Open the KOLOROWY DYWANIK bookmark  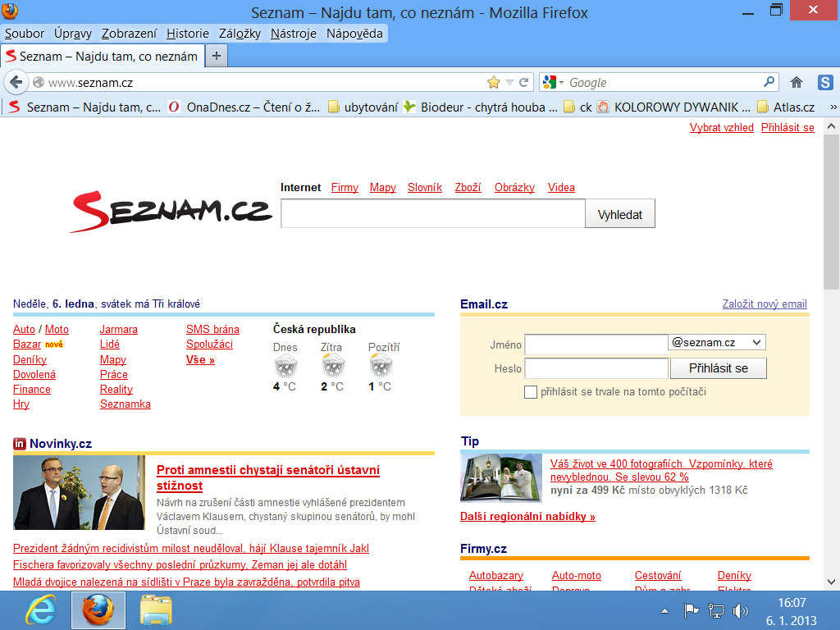(x=673, y=107)
